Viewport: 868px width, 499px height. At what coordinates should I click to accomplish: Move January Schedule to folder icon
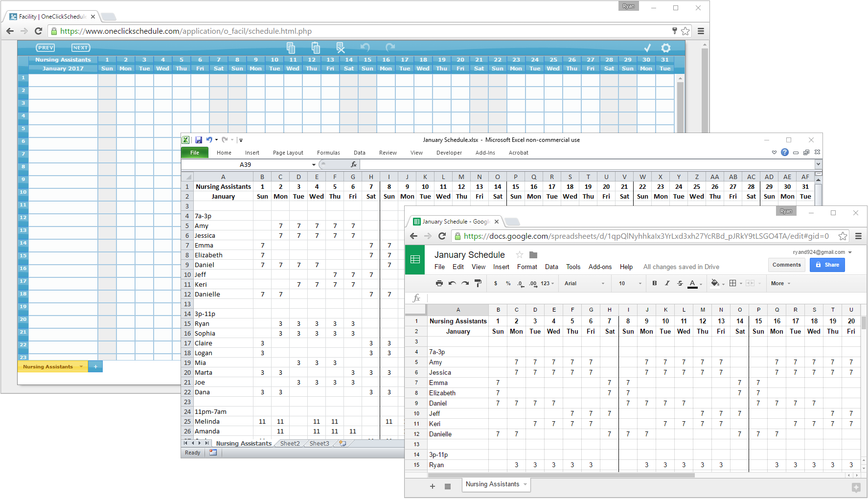[x=533, y=254]
